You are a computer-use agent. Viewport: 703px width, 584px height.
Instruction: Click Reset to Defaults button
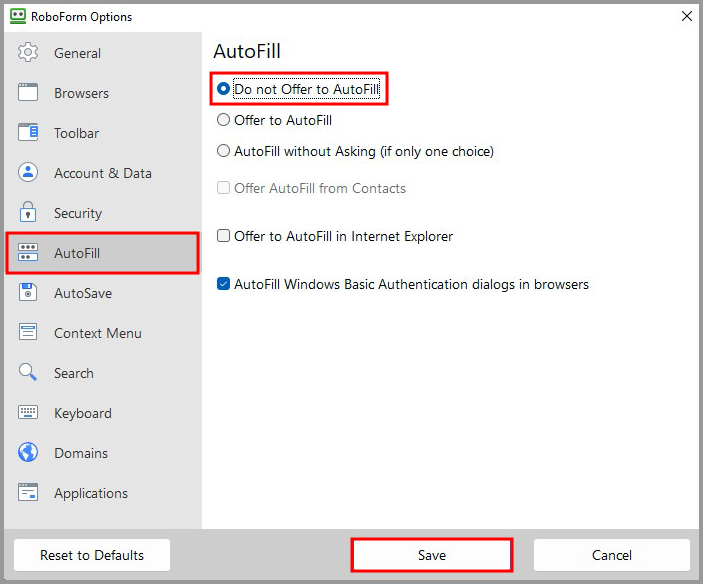[92, 555]
